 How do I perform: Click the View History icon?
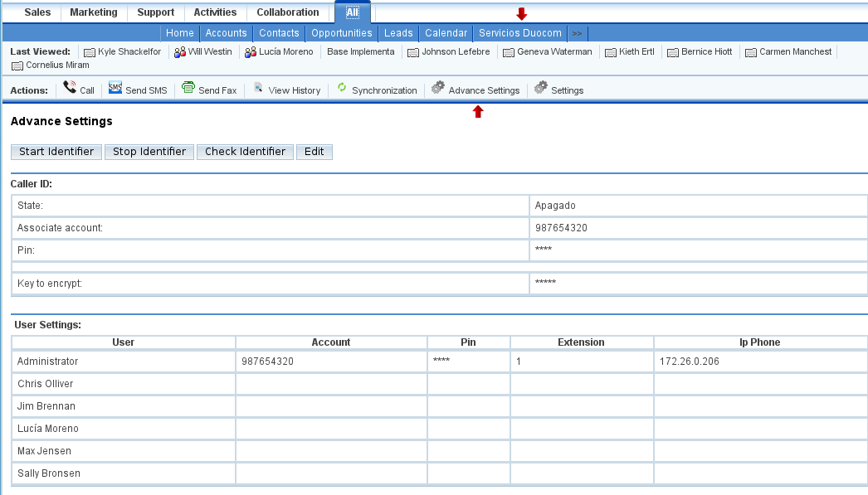click(259, 88)
